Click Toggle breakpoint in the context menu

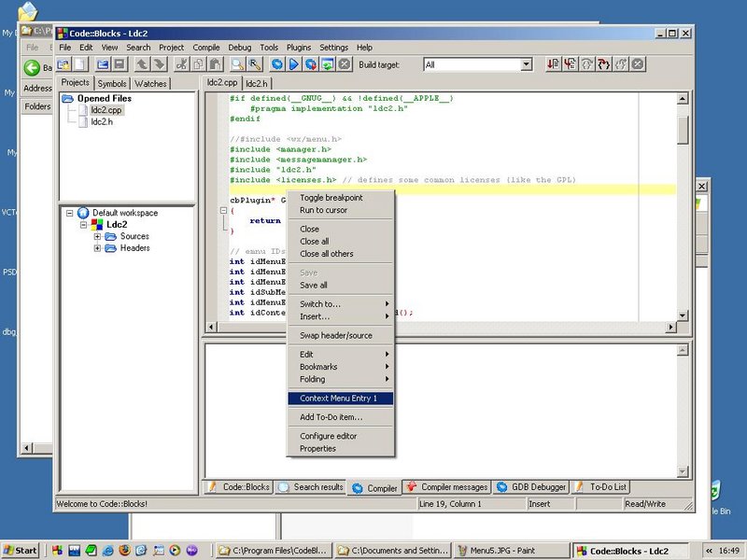coord(341,198)
